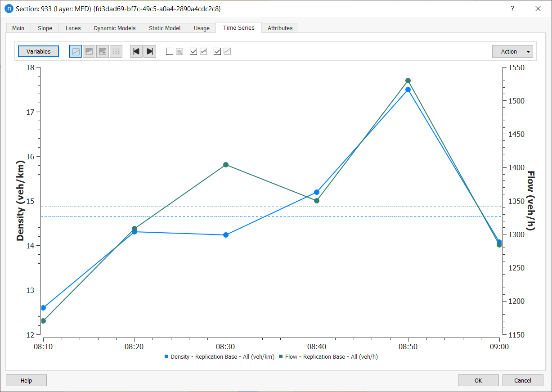Jump to the last time interval
The height and width of the screenshot is (392, 552).
click(x=150, y=51)
